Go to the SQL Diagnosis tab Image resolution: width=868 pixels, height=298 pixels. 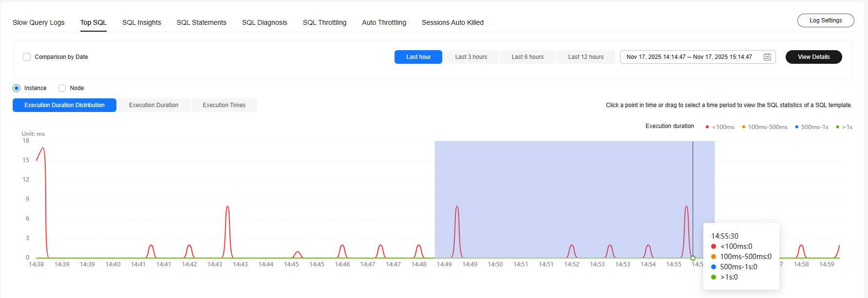264,22
